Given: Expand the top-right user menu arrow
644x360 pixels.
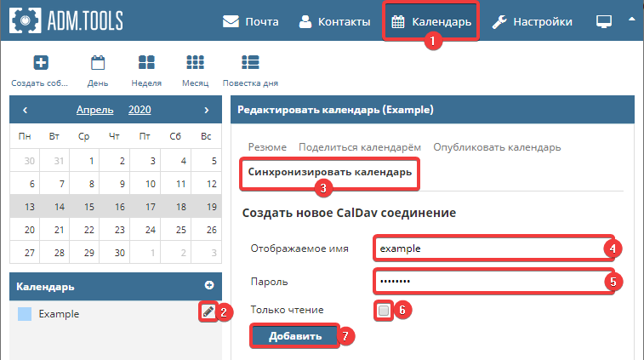Looking at the screenshot, I should click(x=631, y=18).
